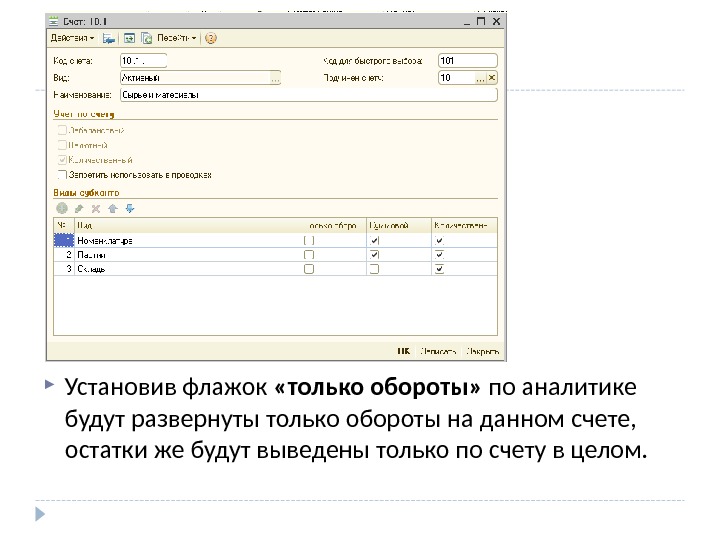Click the find-in-list toolbar icon

(109, 39)
